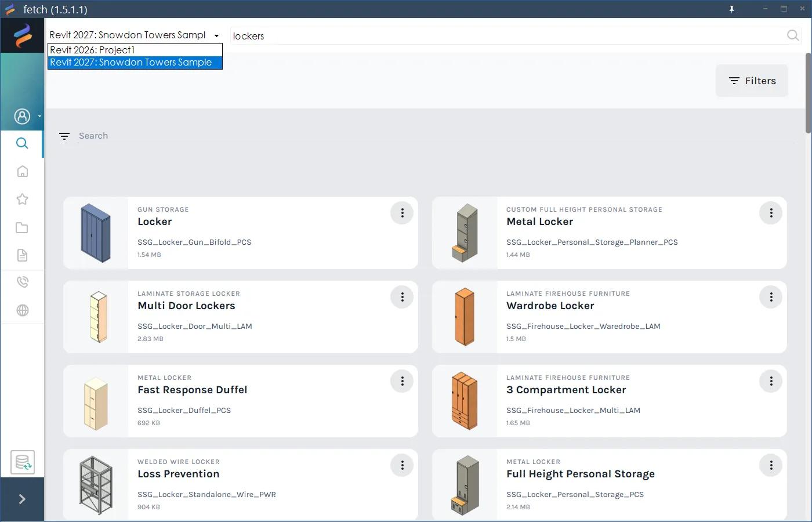The height and width of the screenshot is (522, 812).
Task: Click SSG_Firehouse_Locker_Waredrobe_LAM file name
Action: point(583,327)
